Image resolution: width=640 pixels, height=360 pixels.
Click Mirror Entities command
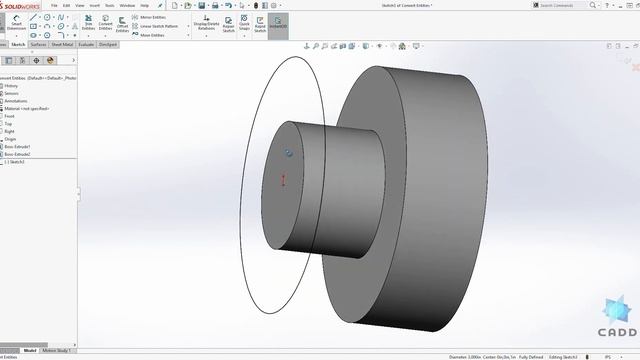click(x=149, y=17)
